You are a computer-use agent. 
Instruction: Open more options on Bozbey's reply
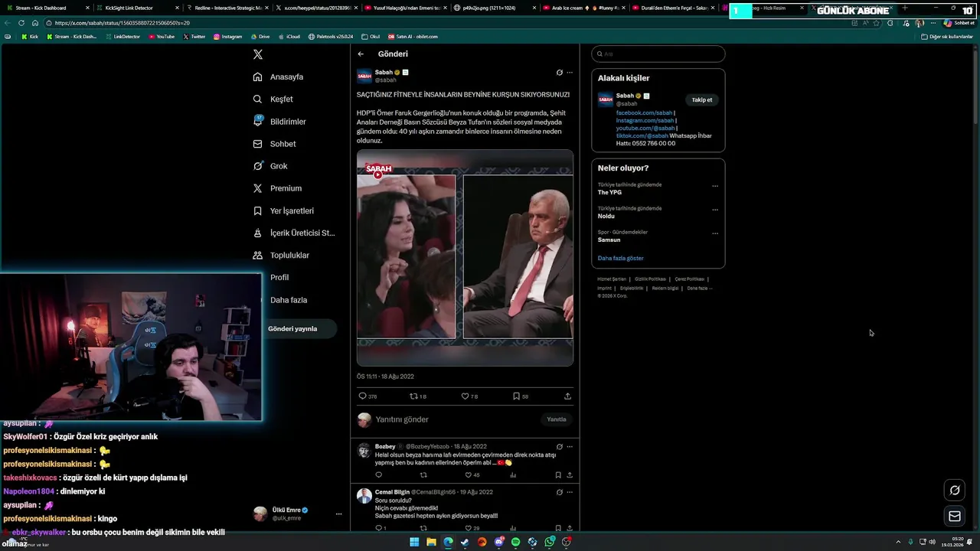pos(570,447)
